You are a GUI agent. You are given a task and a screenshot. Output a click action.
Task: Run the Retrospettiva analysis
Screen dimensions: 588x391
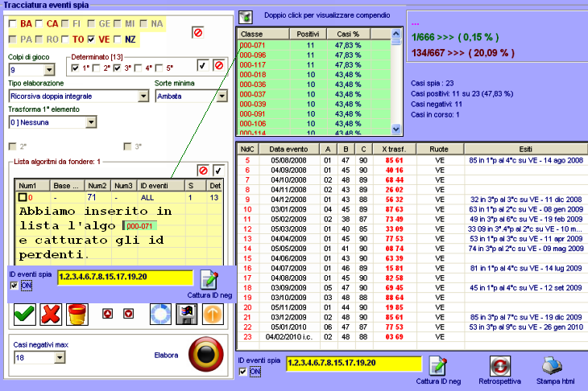pos(500,366)
